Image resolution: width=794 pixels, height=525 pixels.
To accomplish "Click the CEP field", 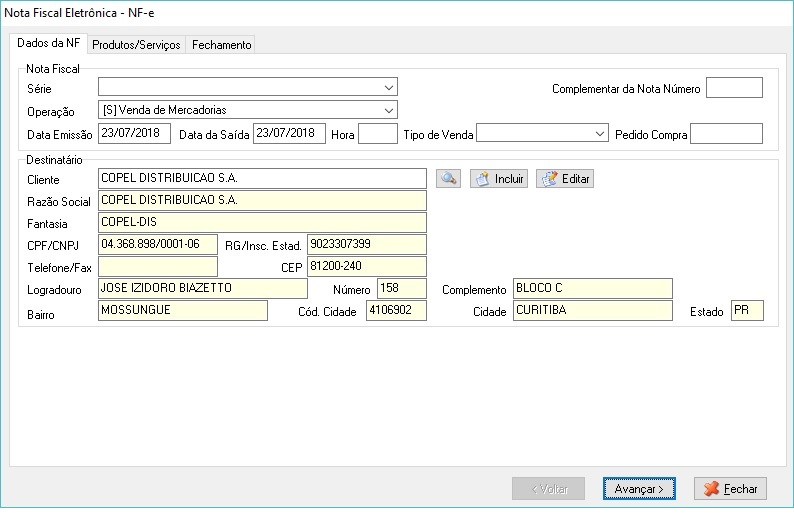I will coord(366,266).
